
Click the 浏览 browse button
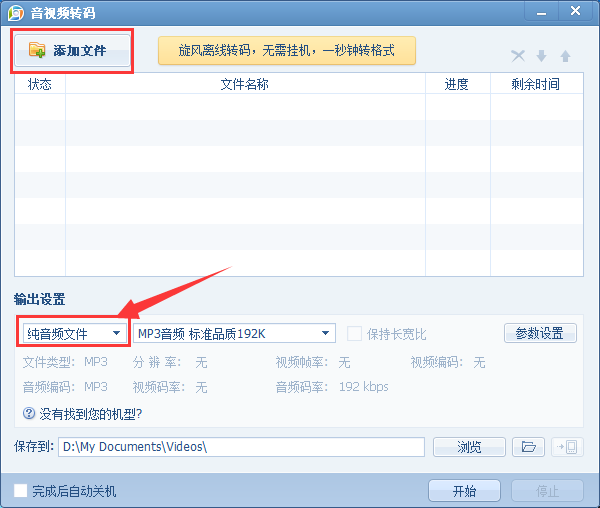pyautogui.click(x=469, y=447)
